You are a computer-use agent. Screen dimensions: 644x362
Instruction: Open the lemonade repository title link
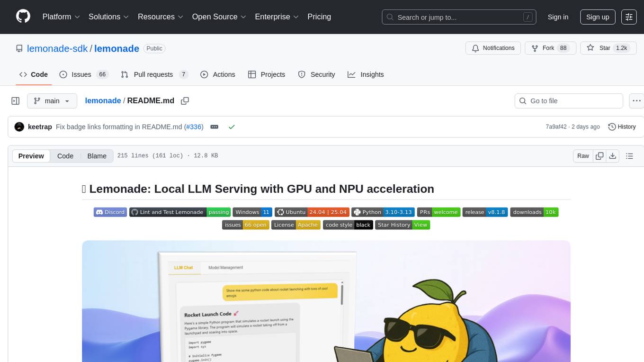pyautogui.click(x=117, y=48)
